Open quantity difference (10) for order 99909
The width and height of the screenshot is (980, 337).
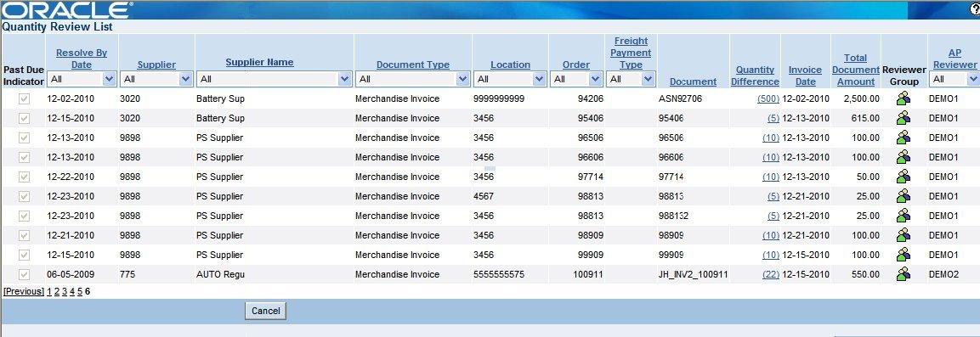[771, 256]
